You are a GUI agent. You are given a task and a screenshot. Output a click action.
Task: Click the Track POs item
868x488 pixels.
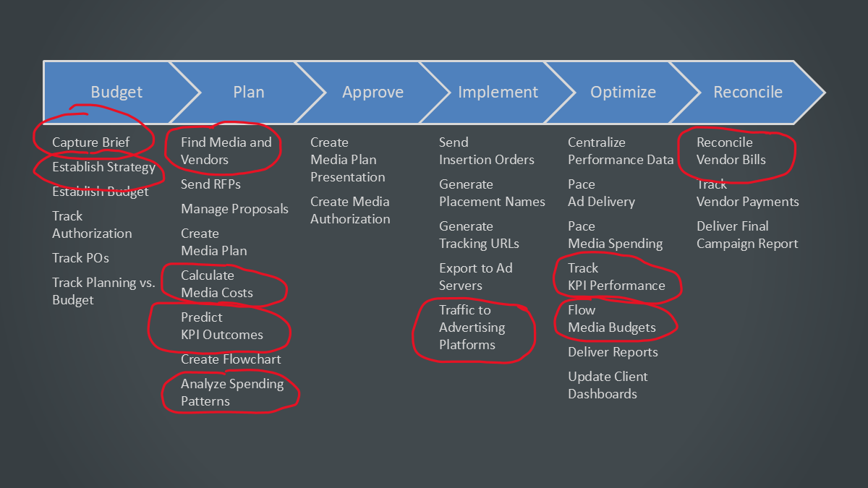click(80, 258)
